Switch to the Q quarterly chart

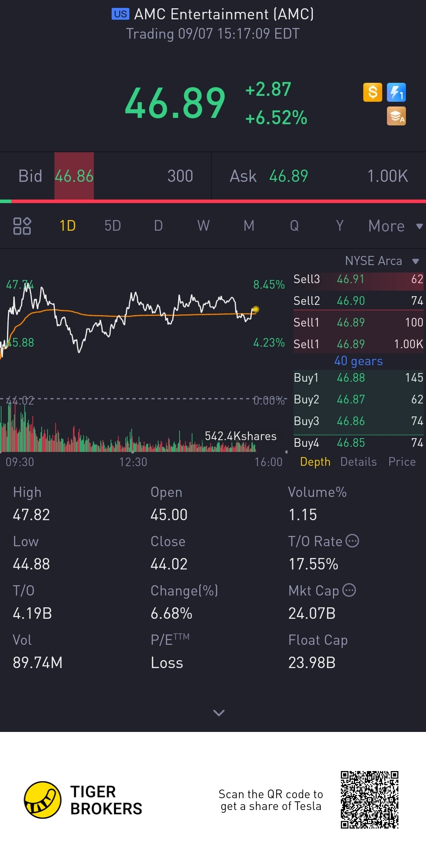(294, 226)
